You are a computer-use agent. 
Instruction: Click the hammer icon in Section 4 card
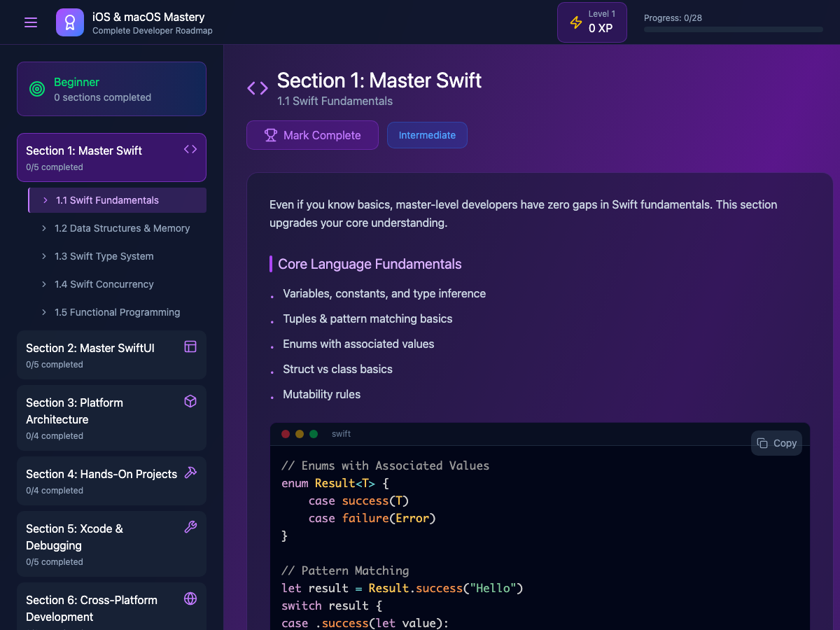pyautogui.click(x=190, y=472)
